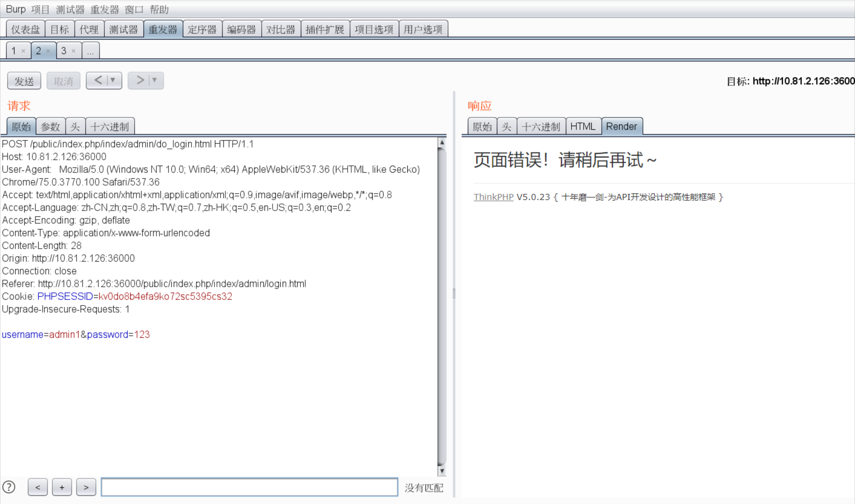Follow the ThinkPHP link in the response

tap(493, 197)
